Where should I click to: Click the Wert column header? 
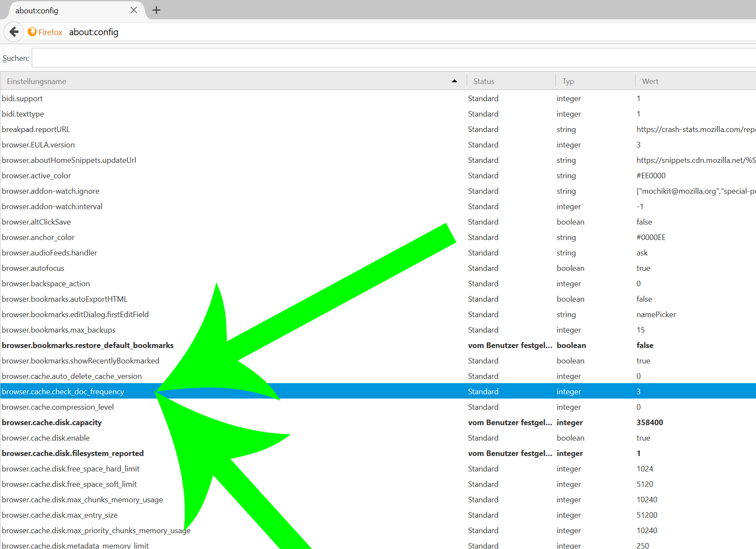(650, 81)
